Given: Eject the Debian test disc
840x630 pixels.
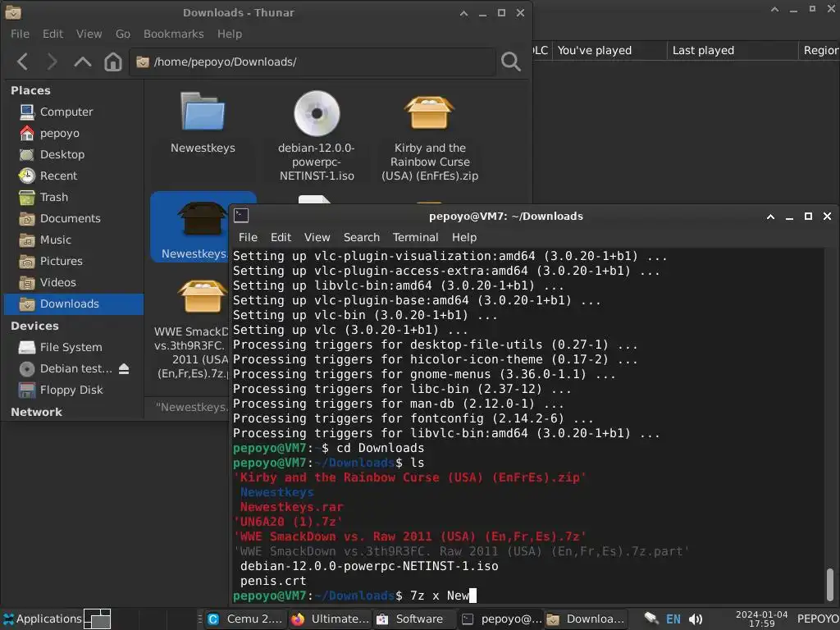Looking at the screenshot, I should point(125,368).
